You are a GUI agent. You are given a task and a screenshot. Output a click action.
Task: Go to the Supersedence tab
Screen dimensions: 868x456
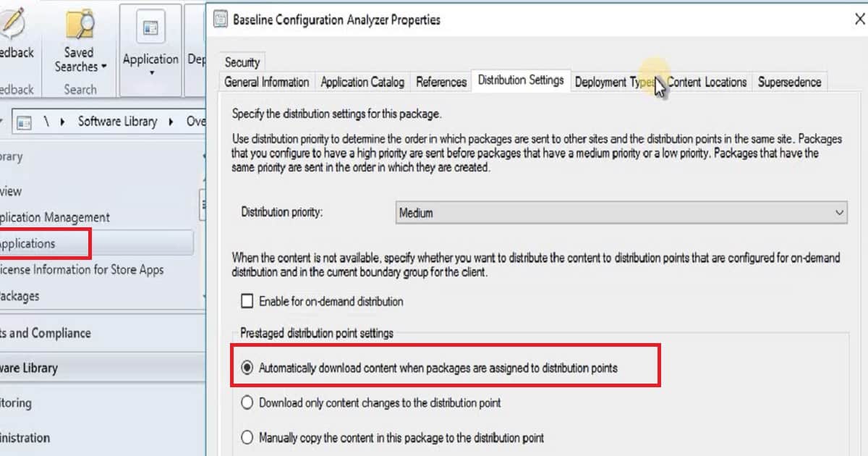pos(789,82)
